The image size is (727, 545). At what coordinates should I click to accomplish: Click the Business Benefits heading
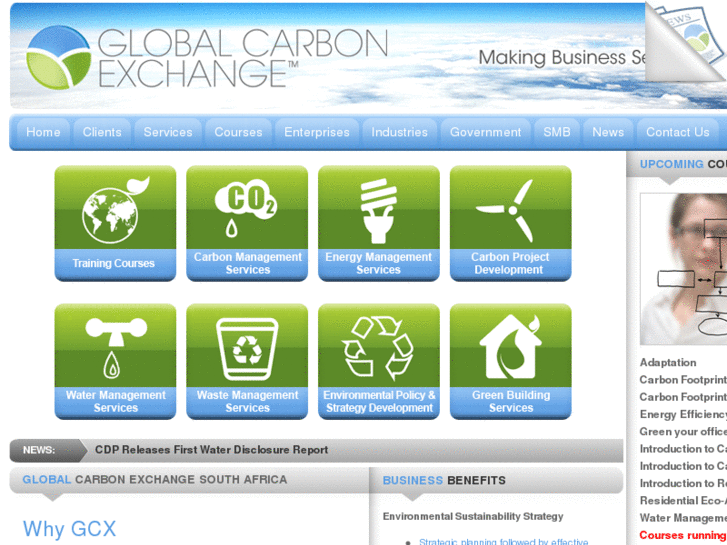click(444, 481)
